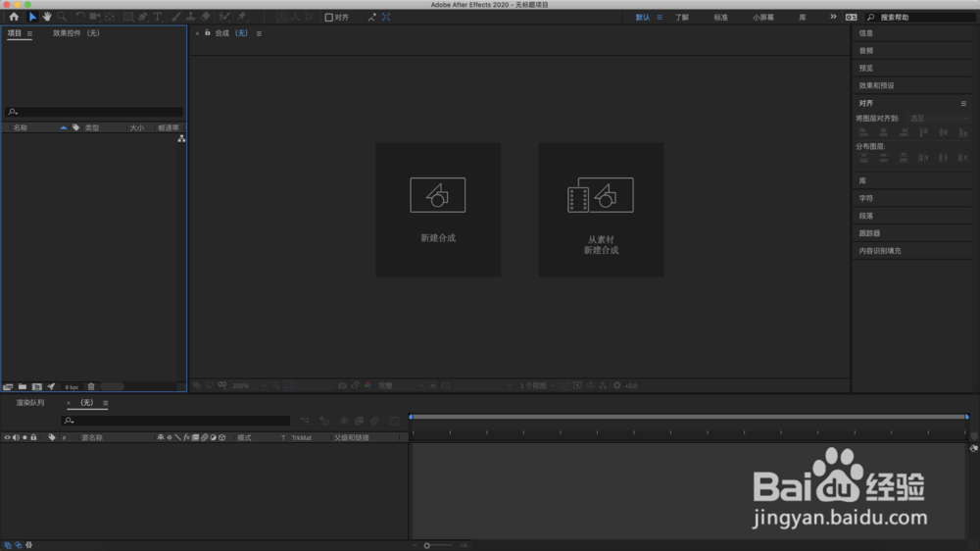Image resolution: width=980 pixels, height=551 pixels.
Task: Click the blue work area start marker
Action: (411, 417)
